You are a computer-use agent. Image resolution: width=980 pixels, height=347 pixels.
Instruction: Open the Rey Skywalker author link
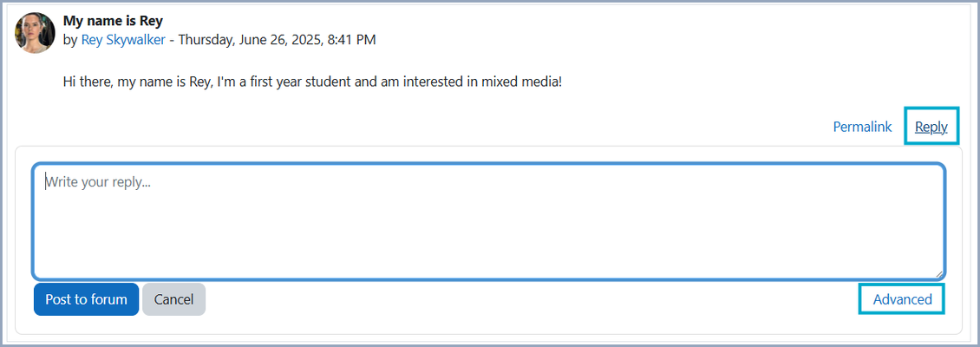click(123, 40)
